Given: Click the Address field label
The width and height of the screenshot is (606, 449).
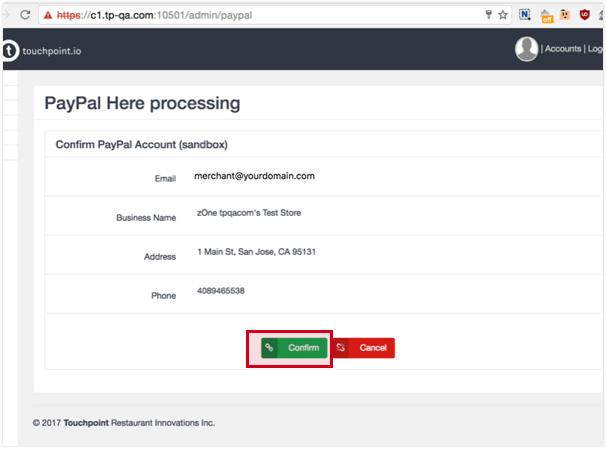Looking at the screenshot, I should pyautogui.click(x=160, y=257).
